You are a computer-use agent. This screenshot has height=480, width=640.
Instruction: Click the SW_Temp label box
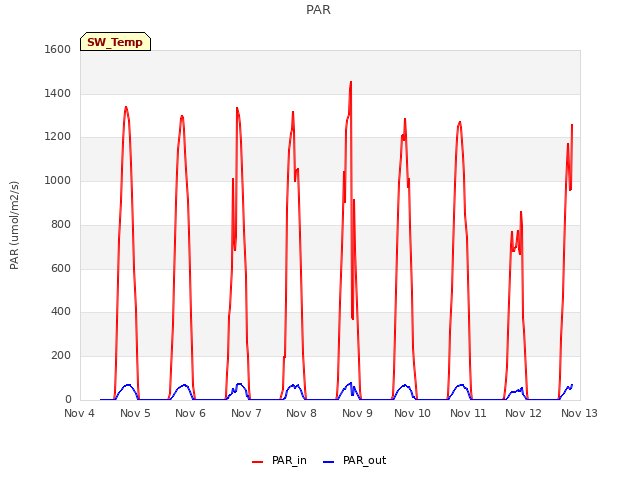(116, 42)
